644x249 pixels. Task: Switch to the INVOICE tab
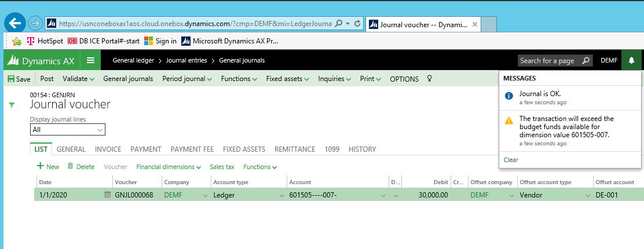(x=108, y=149)
